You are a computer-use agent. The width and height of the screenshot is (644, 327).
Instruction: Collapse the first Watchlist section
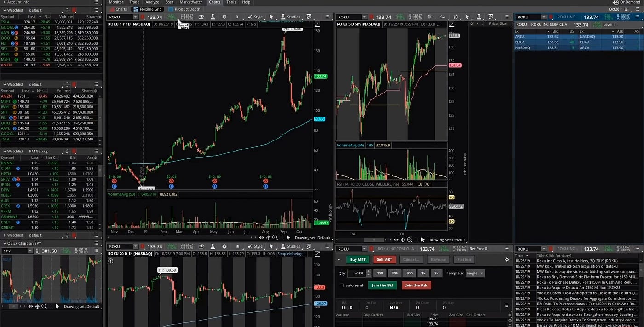coord(5,10)
